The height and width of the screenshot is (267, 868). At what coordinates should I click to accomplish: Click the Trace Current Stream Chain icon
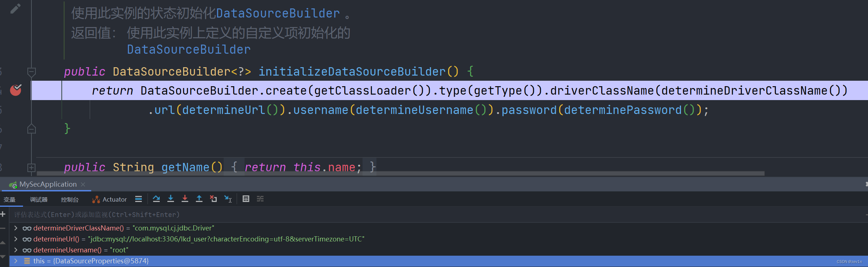click(x=260, y=199)
